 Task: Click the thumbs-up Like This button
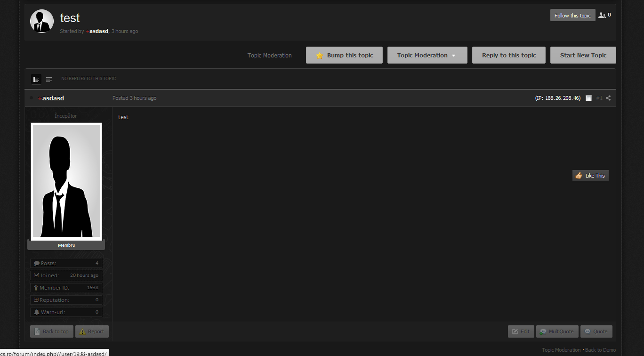[590, 176]
